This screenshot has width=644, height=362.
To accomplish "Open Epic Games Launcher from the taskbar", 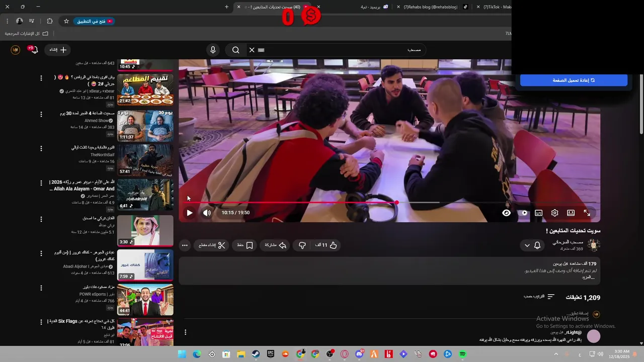I will coord(271,354).
